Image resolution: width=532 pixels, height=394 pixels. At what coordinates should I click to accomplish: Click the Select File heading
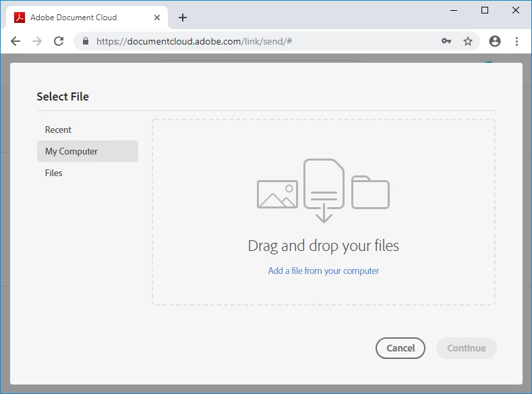[x=63, y=96]
